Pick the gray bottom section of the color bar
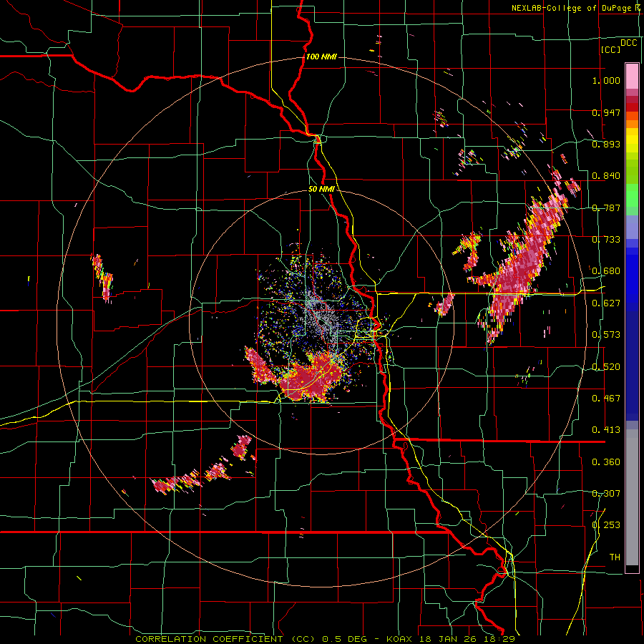The width and height of the screenshot is (644, 644). coord(632,497)
